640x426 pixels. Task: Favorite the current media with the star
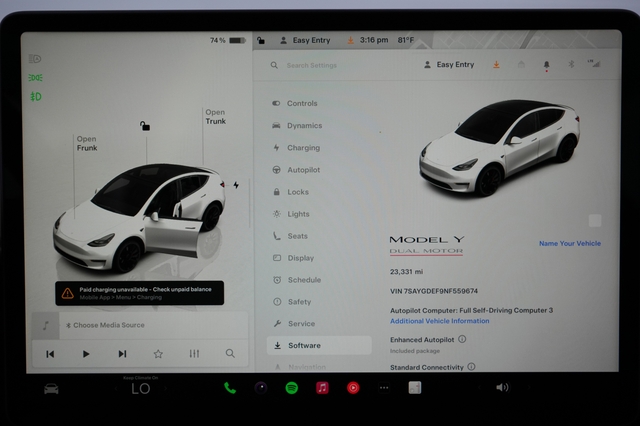(158, 354)
